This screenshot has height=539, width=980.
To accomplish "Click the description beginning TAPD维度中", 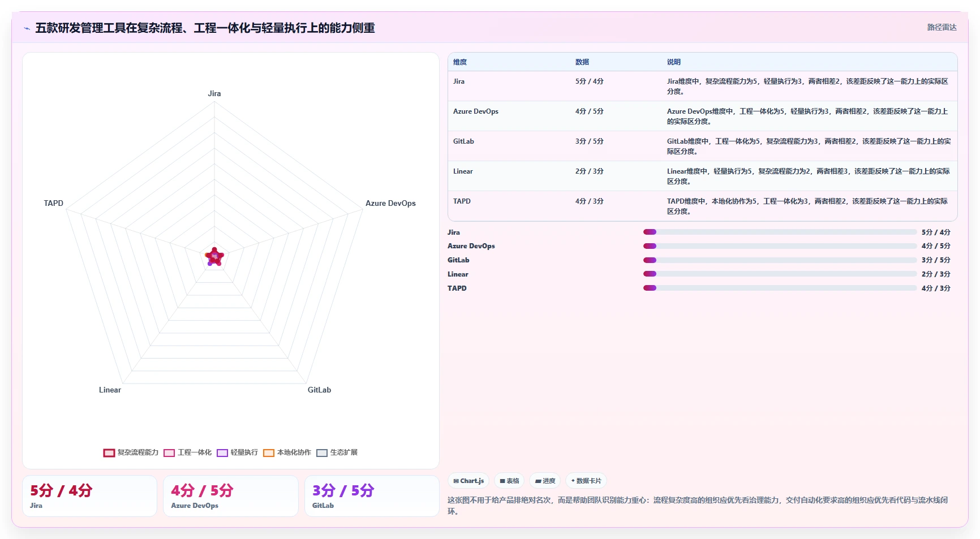I will 808,206.
